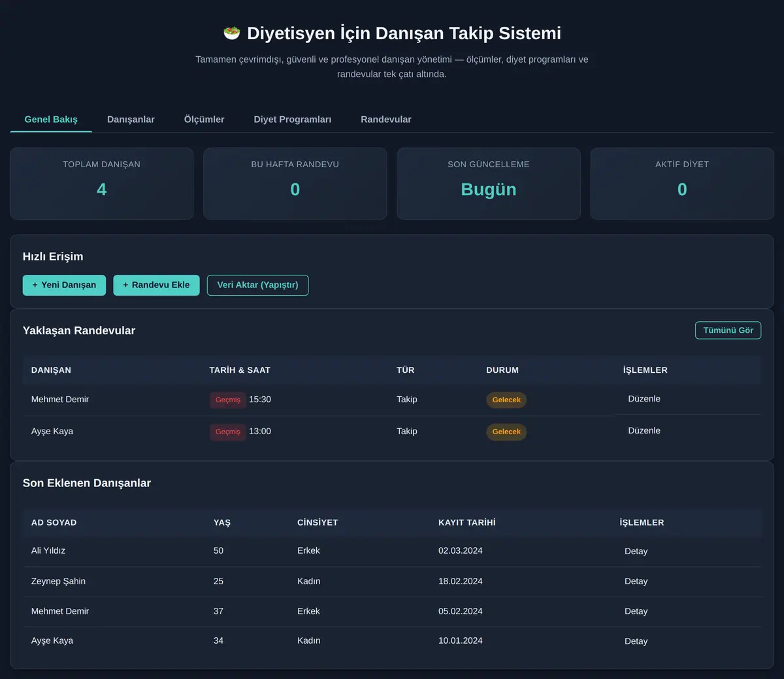Click the registration date 05.02.2024

[461, 611]
